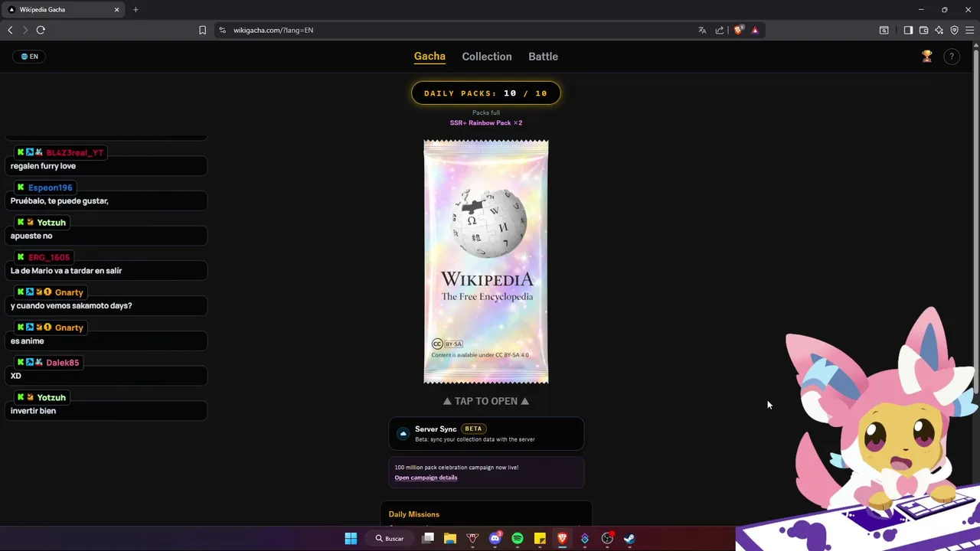
Task: Click the browser back arrow
Action: tap(10, 30)
